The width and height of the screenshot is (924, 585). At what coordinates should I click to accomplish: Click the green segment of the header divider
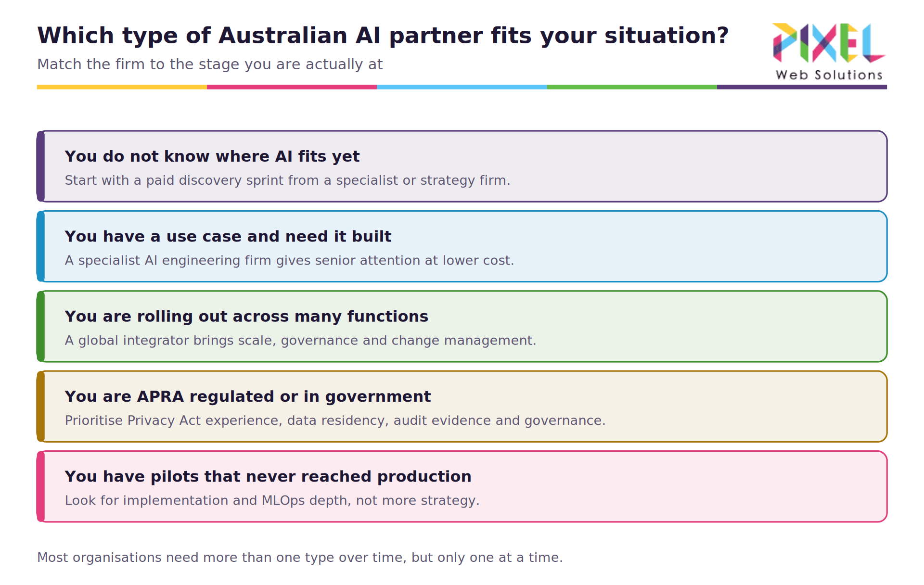(632, 87)
